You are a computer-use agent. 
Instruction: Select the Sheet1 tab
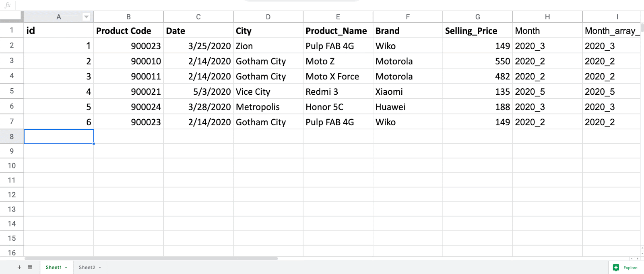click(54, 268)
